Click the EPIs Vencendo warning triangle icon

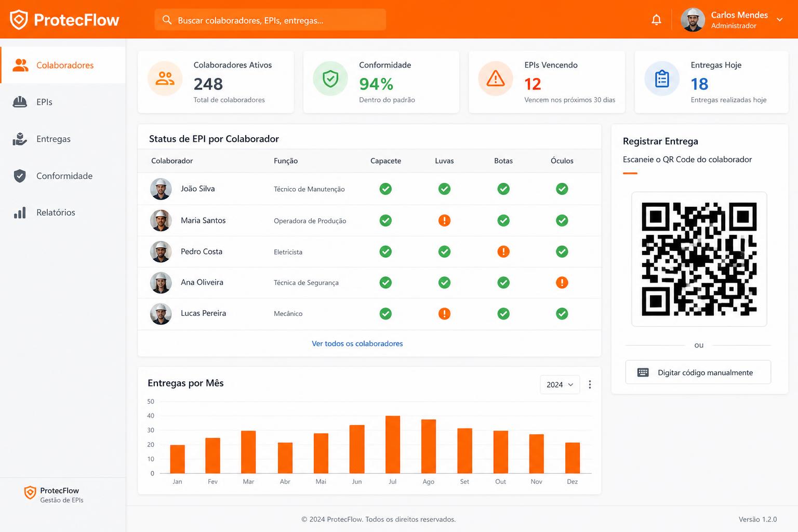point(496,78)
